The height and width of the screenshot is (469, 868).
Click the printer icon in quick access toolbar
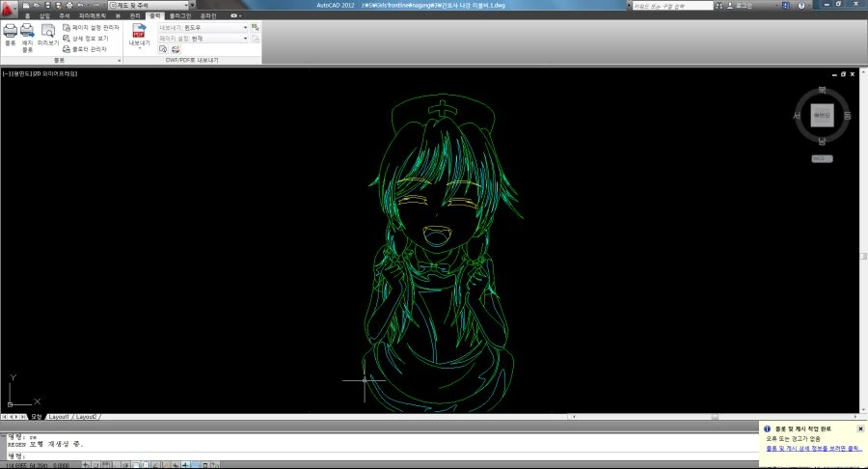69,5
